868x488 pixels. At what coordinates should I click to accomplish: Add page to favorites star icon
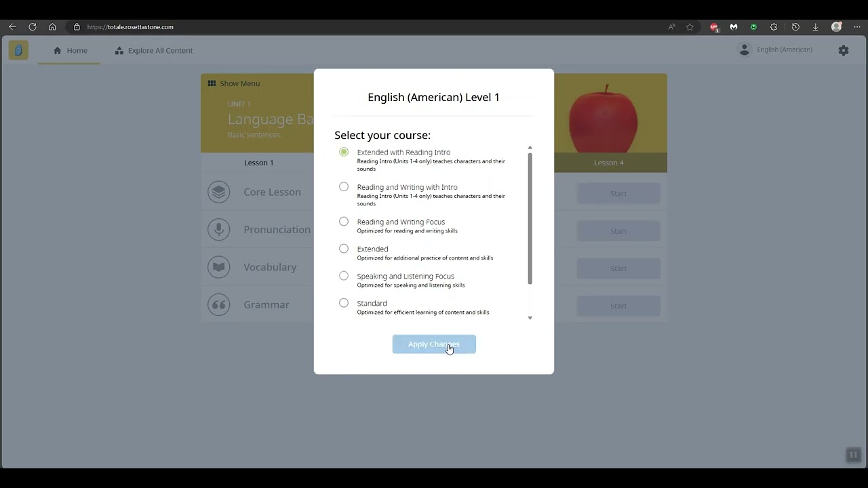pyautogui.click(x=690, y=27)
